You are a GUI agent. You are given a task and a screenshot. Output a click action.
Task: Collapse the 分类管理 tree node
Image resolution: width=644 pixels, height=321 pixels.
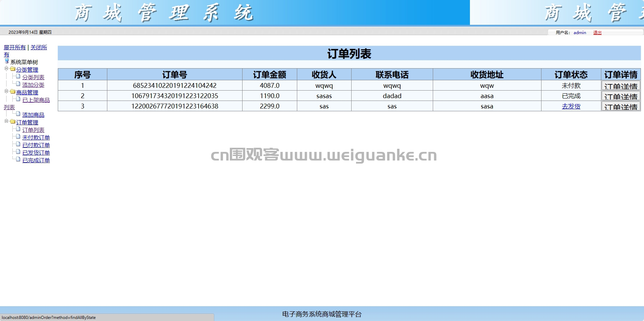[x=6, y=69]
